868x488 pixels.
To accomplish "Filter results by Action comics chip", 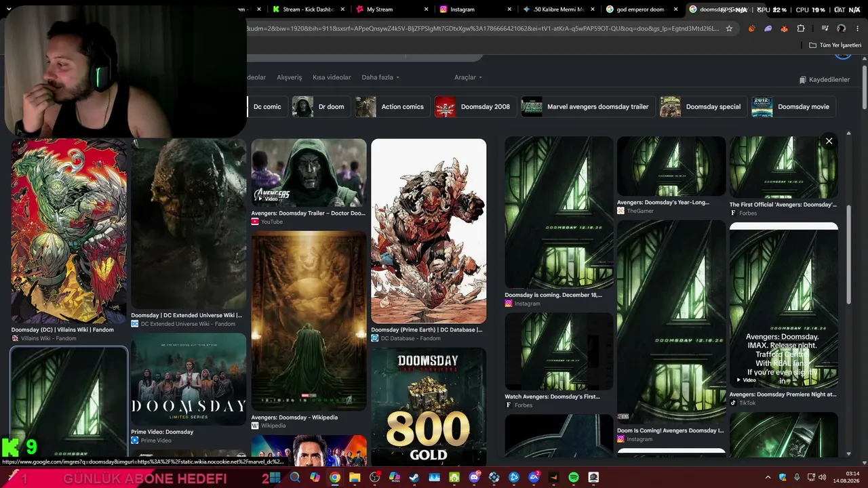I will click(392, 106).
